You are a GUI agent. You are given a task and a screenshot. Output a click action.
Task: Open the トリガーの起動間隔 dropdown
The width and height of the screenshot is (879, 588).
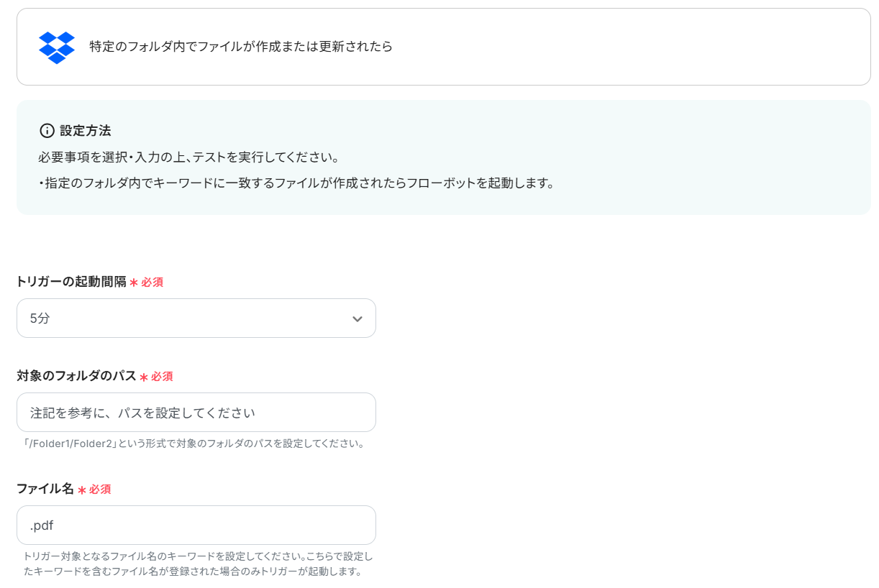click(196, 318)
